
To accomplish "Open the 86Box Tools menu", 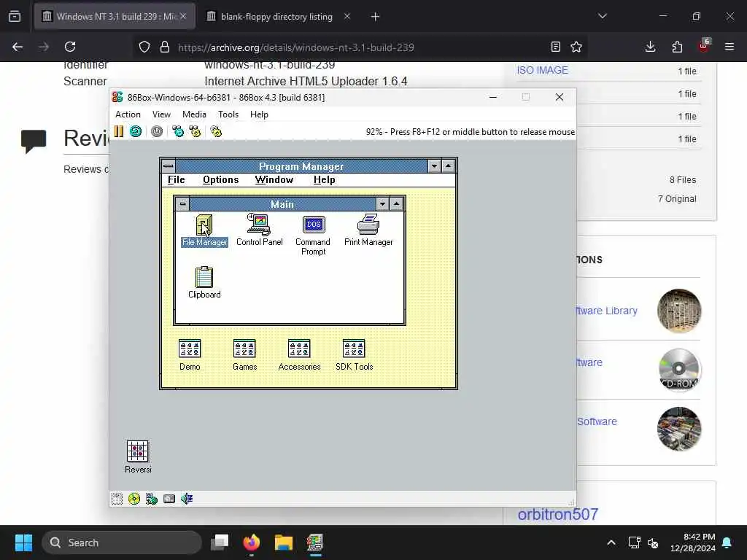I will (228, 114).
